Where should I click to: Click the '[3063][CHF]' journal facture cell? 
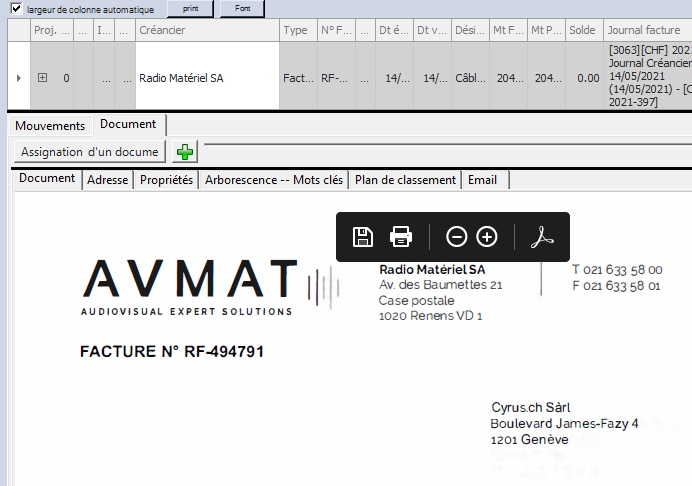click(x=647, y=76)
